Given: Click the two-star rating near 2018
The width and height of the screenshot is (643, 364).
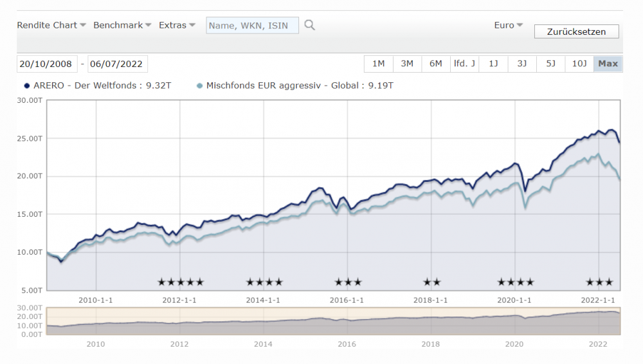Looking at the screenshot, I should 432,282.
